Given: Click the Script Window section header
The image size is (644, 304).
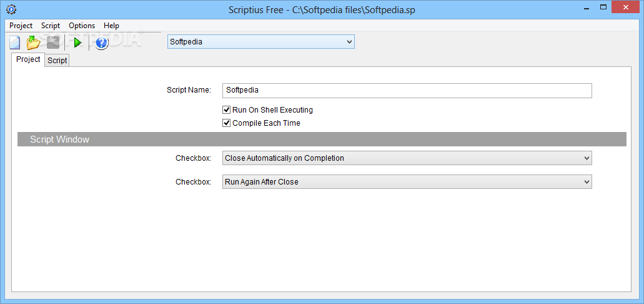Looking at the screenshot, I should click(x=322, y=139).
